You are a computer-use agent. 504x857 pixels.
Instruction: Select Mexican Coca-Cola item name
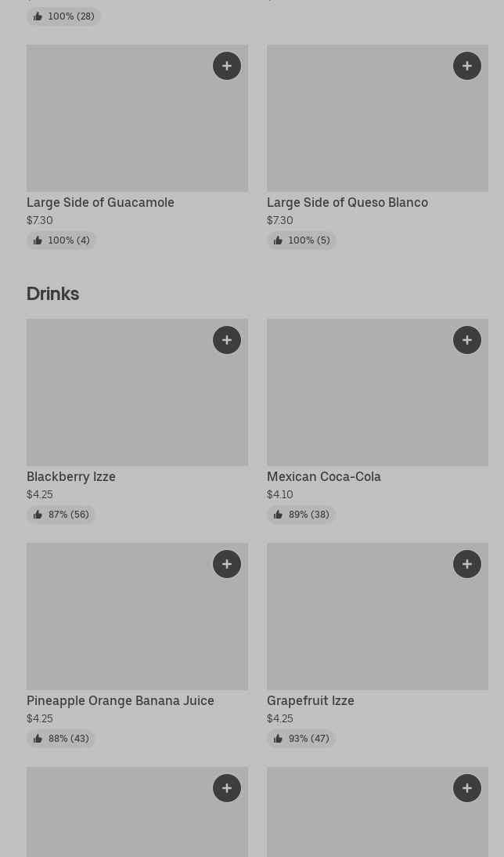pyautogui.click(x=323, y=476)
